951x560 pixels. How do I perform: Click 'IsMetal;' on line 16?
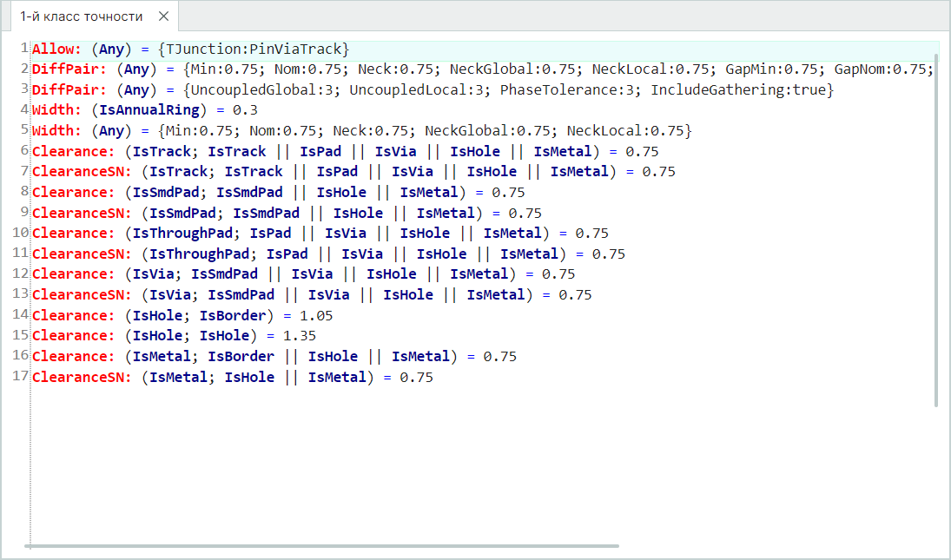pos(166,356)
